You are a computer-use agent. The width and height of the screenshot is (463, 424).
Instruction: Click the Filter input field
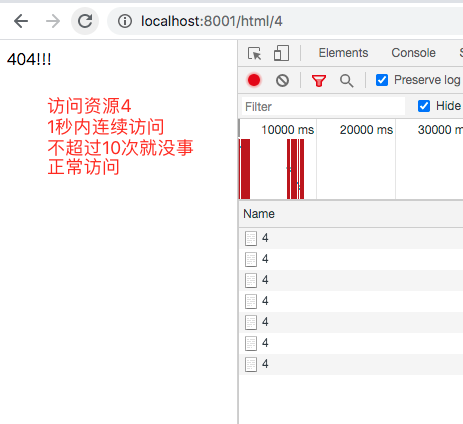[x=323, y=107]
